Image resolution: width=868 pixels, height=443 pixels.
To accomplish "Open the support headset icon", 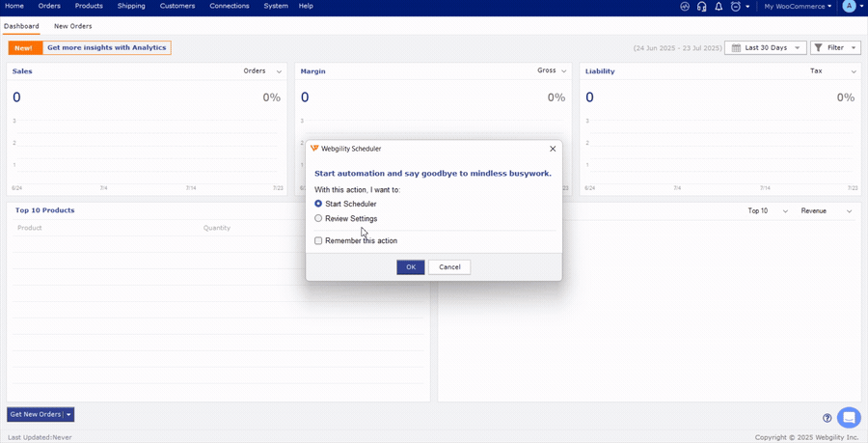I will [x=701, y=7].
